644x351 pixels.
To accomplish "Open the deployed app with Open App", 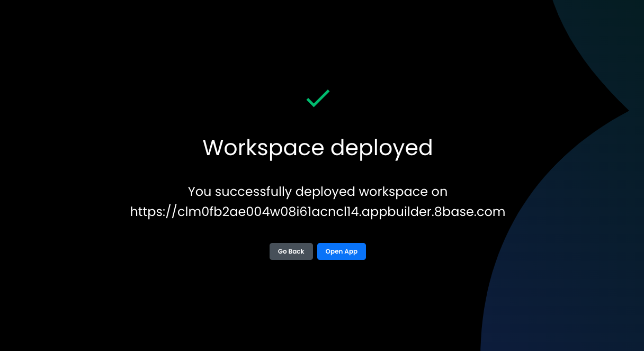I will (341, 251).
